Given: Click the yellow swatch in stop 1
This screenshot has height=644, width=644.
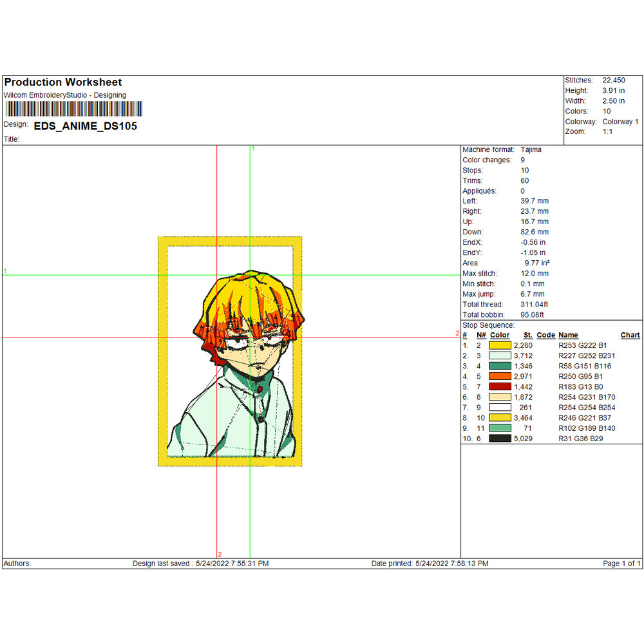Looking at the screenshot, I should 500,346.
